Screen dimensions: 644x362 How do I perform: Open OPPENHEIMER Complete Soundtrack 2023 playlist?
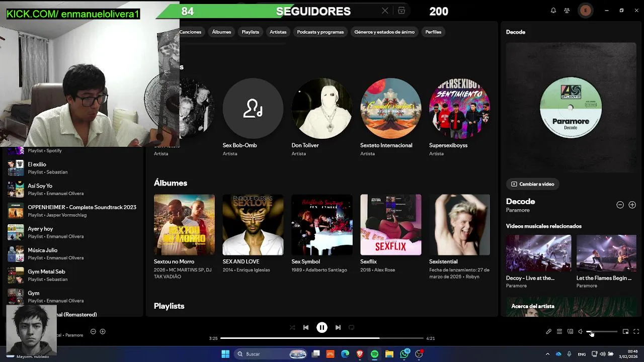73,211
